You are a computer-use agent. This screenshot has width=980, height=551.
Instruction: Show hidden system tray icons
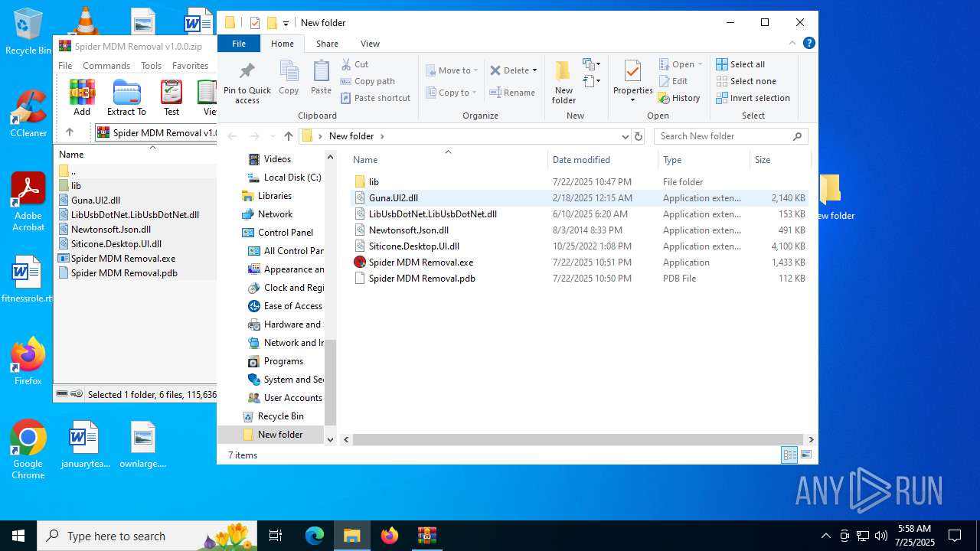coord(825,536)
